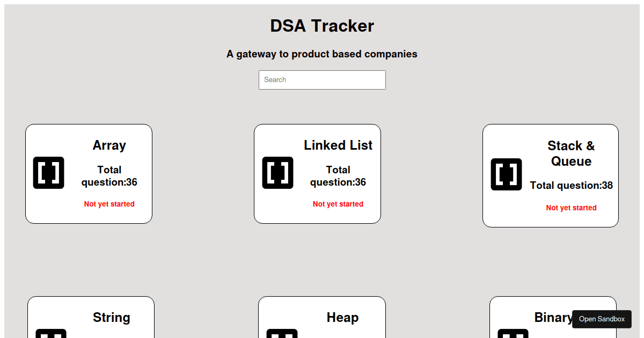The width and height of the screenshot is (644, 338).
Task: Click the Stack & Queue bracket icon
Action: coord(506,174)
